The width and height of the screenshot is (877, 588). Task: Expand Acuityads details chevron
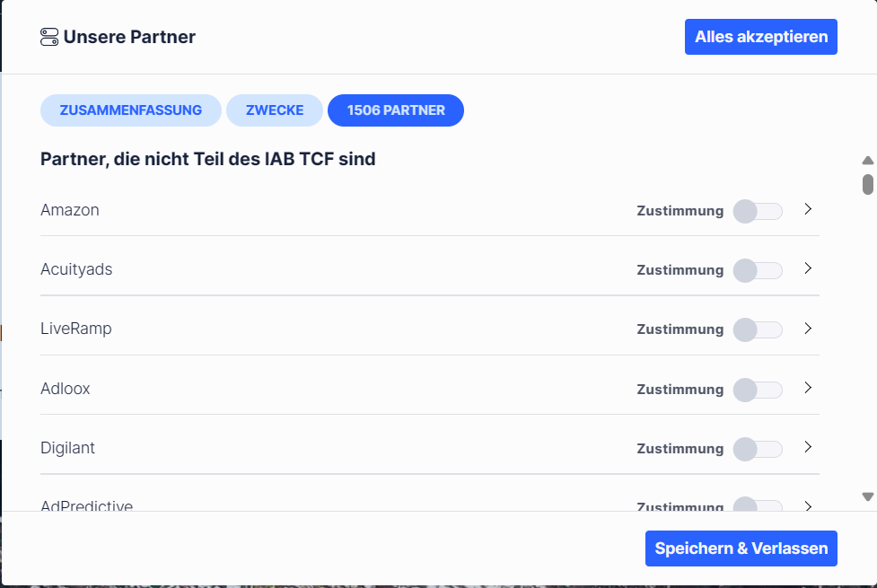[808, 268]
